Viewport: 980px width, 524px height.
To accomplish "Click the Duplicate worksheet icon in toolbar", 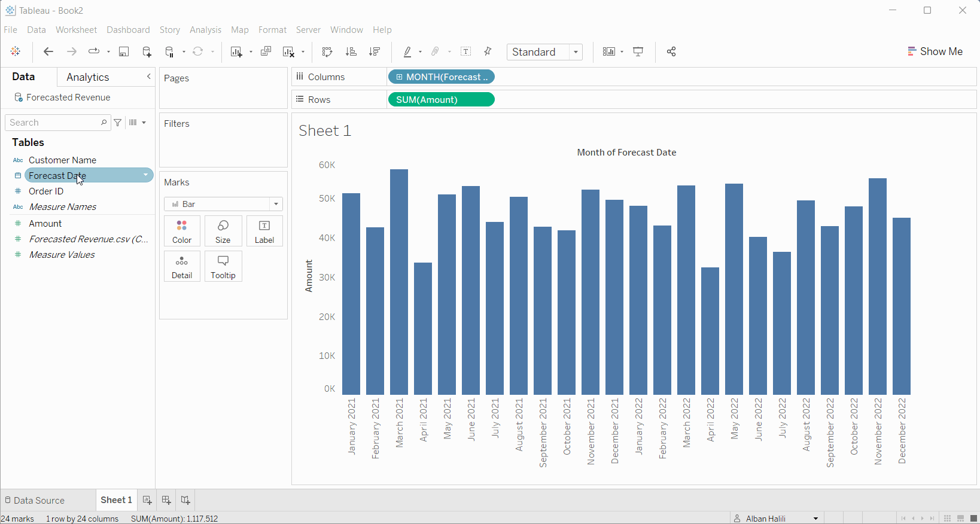I will click(266, 52).
